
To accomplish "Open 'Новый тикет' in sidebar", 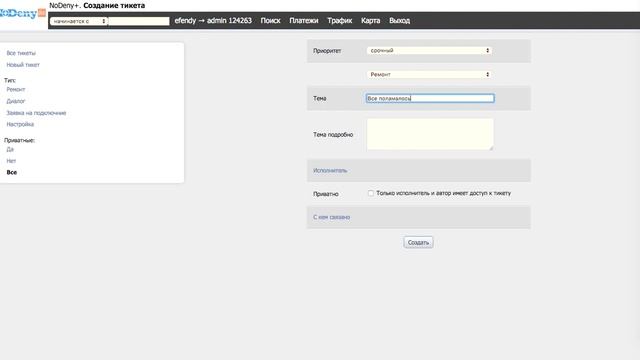I will [x=23, y=65].
